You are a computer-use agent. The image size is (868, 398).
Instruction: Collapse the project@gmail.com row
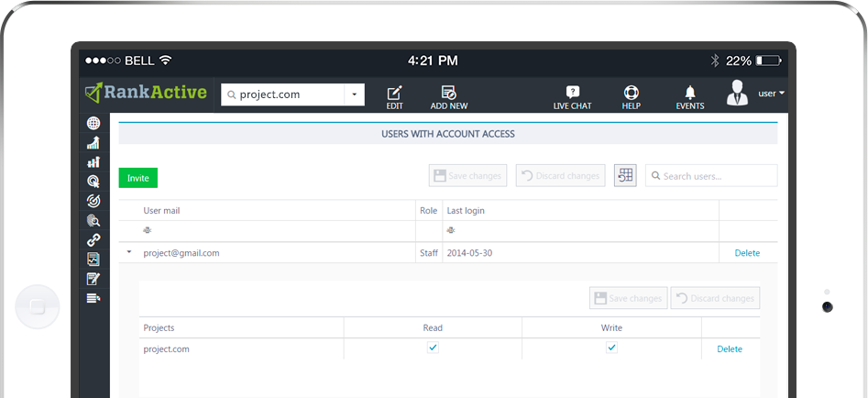129,252
